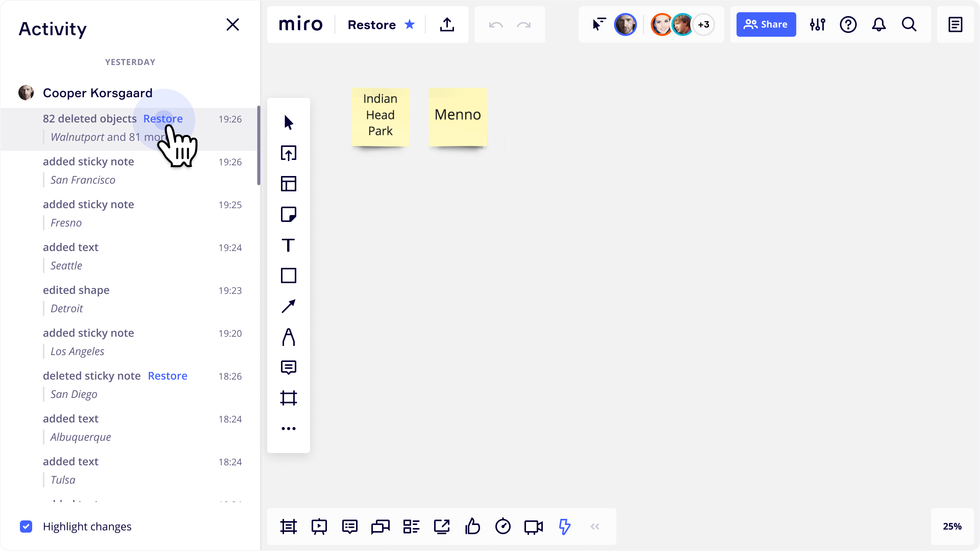Choose the connection line arrow tool
Image resolution: width=980 pixels, height=551 pixels.
point(289,306)
